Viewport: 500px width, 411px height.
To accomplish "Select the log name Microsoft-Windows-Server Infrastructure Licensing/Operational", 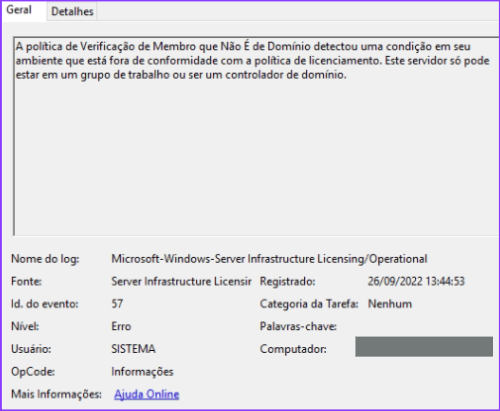I will click(269, 259).
